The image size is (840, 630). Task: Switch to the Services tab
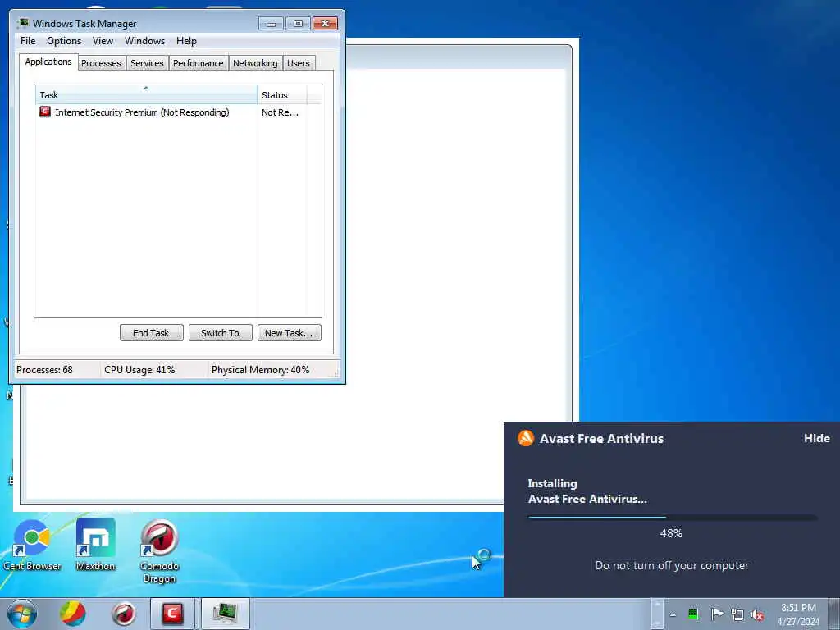click(x=147, y=63)
